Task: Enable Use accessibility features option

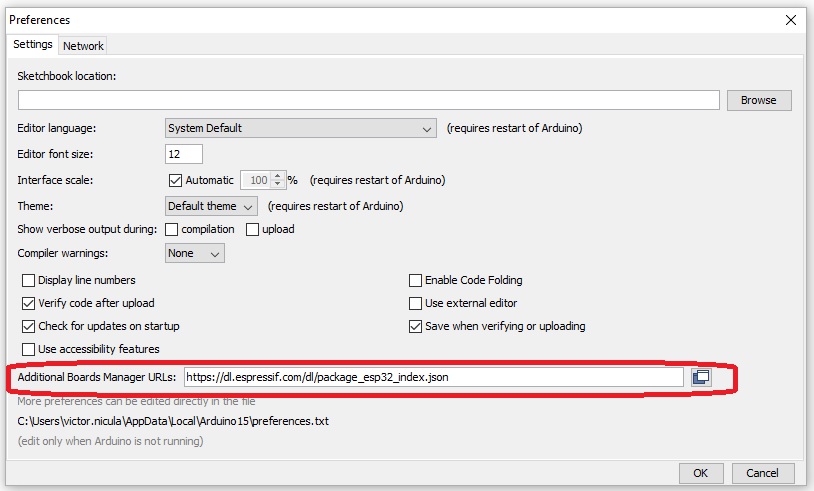Action: 29,349
